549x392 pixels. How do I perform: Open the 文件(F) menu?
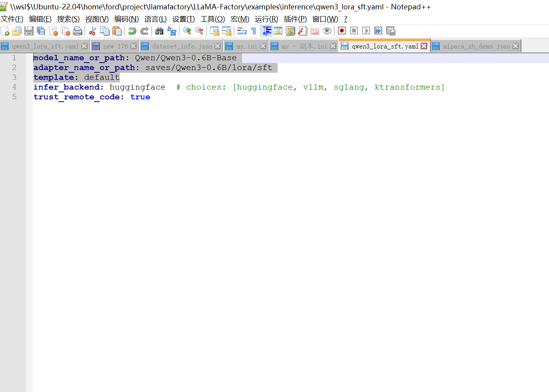click(x=12, y=19)
